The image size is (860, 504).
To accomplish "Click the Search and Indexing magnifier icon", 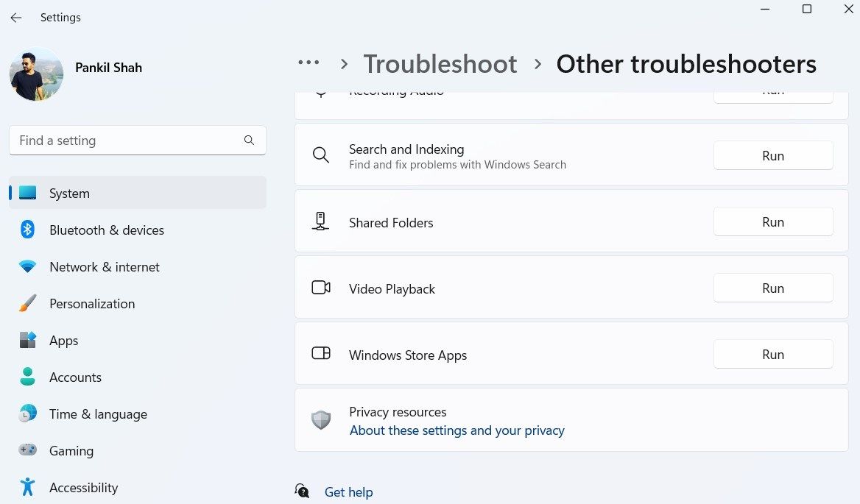I will pyautogui.click(x=321, y=155).
